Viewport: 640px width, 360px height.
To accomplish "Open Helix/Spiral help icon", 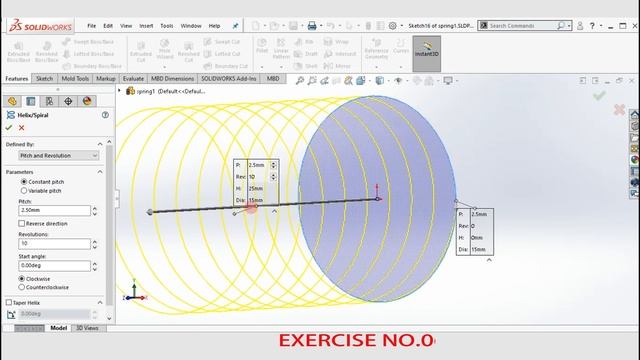I will (105, 115).
